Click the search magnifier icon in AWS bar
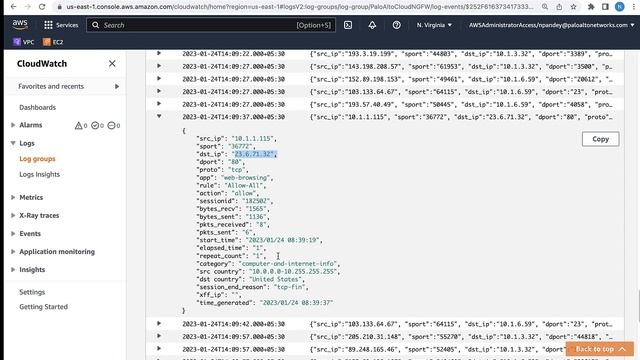Screen dimensions: 640x360 click(95, 25)
